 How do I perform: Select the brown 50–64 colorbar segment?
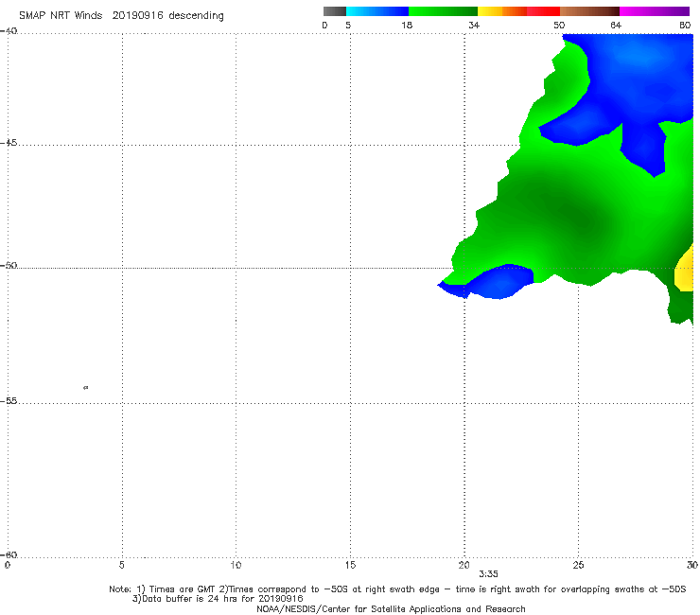point(589,11)
